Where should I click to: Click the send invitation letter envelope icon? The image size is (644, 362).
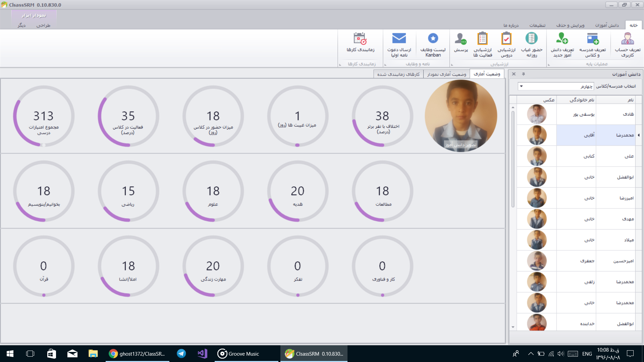(399, 39)
